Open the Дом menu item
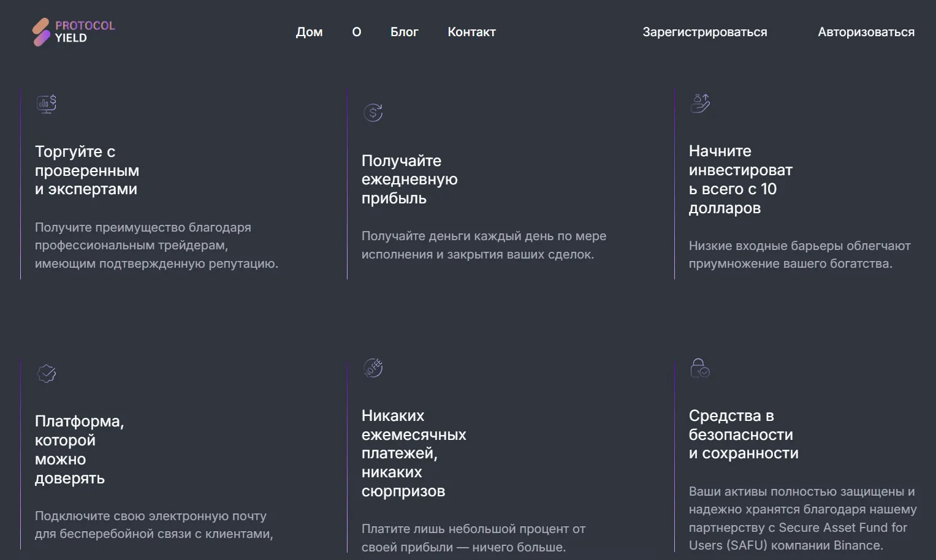Screen dimensions: 936x560 coord(309,32)
